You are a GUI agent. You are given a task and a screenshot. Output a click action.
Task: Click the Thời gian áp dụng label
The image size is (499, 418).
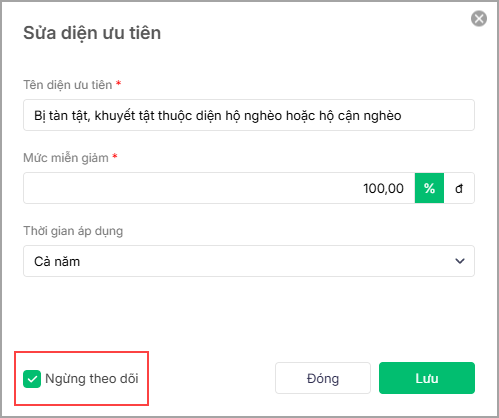[73, 231]
